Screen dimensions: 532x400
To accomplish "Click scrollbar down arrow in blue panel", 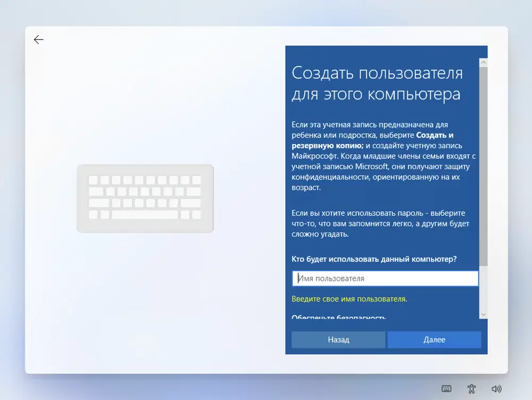I will click(x=484, y=314).
